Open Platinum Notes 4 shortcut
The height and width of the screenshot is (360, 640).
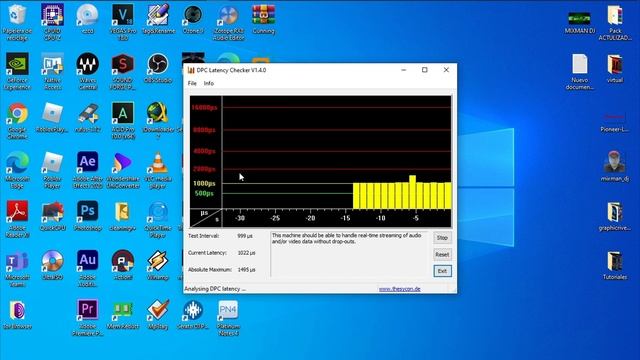point(228,318)
